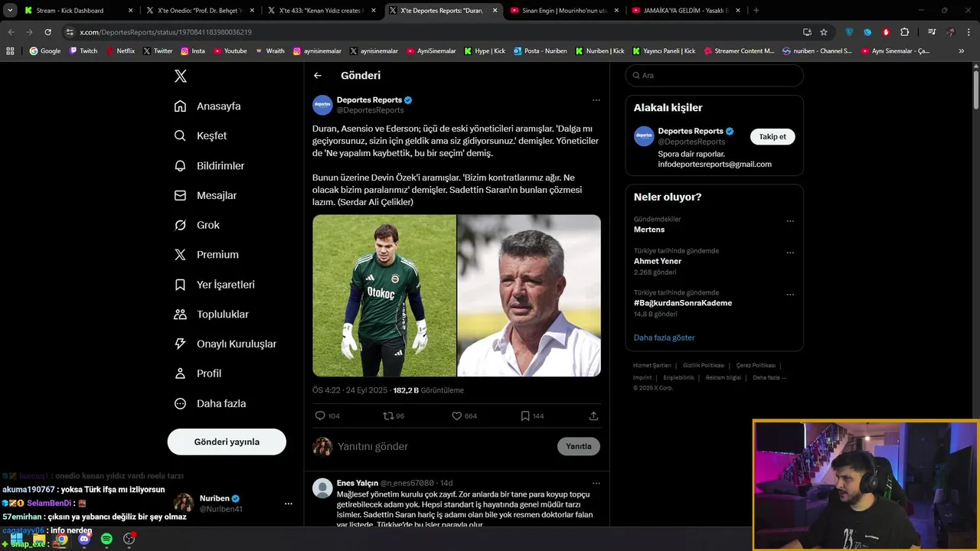Switch to Stream - Kick Dashboard tab
This screenshot has height=551, width=980.
coord(77,11)
